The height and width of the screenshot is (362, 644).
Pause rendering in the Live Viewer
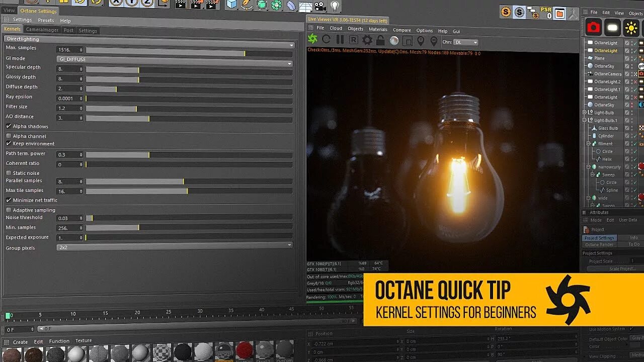340,40
